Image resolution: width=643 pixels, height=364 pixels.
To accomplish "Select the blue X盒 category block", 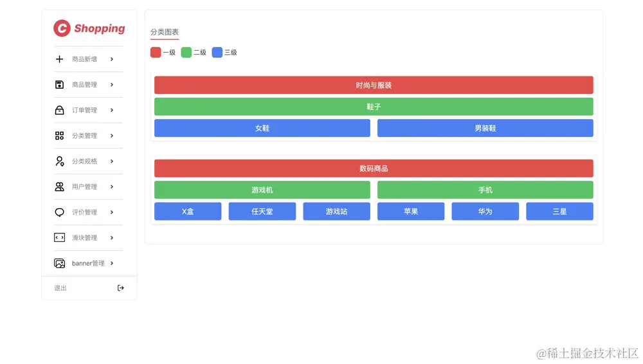I will click(188, 212).
